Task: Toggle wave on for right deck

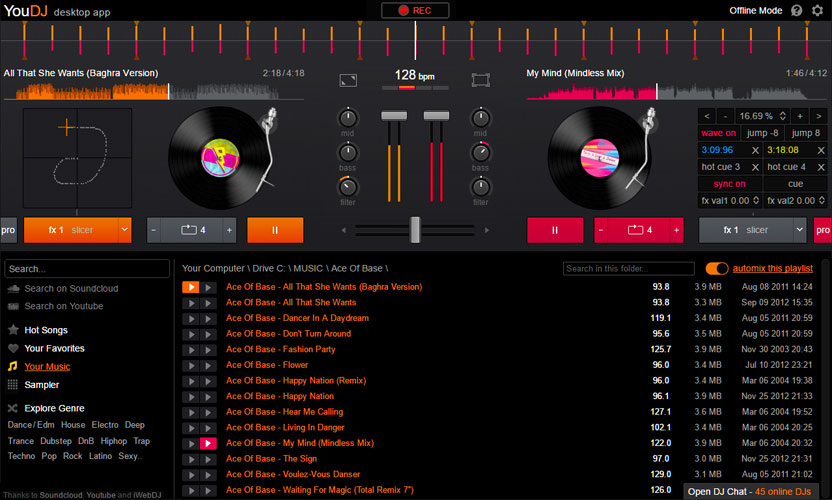Action: point(718,133)
